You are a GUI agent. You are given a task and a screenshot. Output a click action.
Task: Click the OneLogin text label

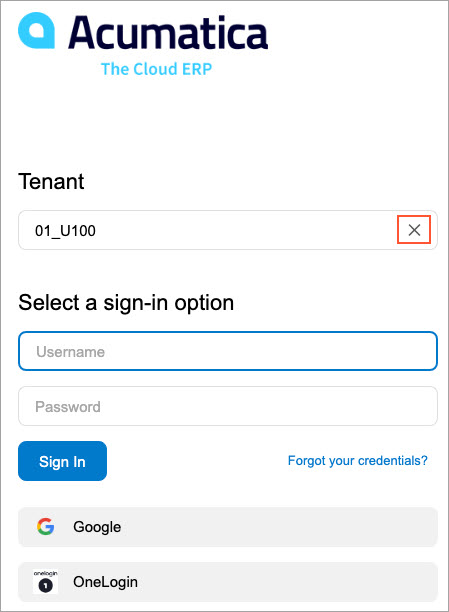tap(105, 582)
